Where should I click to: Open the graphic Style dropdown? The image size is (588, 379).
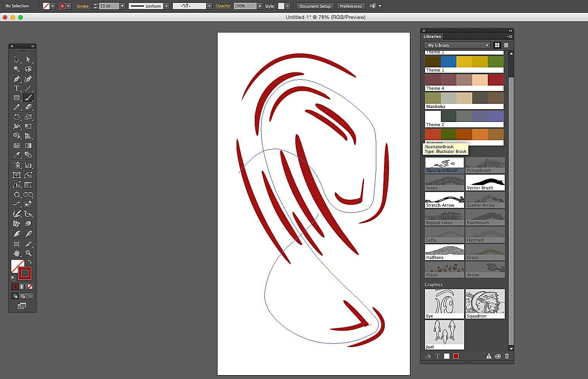pos(288,6)
